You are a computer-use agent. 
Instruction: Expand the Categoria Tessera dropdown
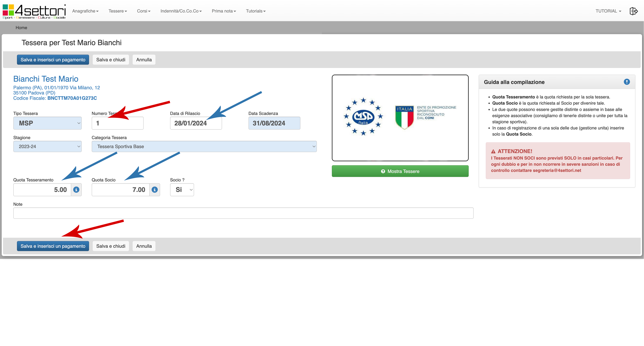[x=204, y=146]
